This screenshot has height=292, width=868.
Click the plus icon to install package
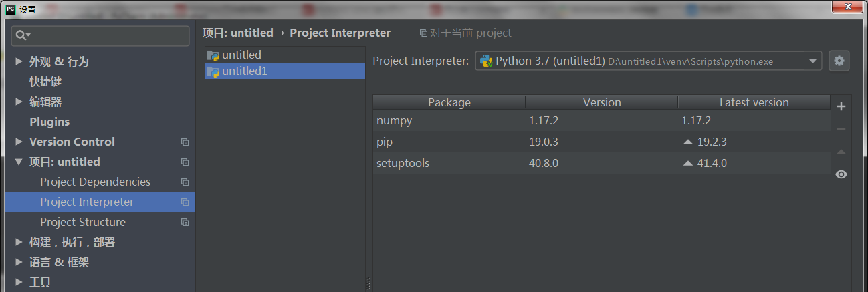(841, 106)
